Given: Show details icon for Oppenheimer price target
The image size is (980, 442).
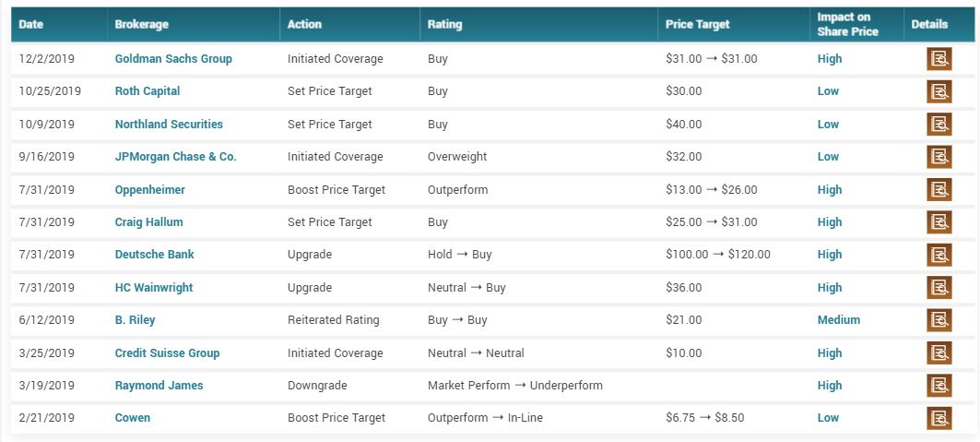Looking at the screenshot, I should click(939, 190).
